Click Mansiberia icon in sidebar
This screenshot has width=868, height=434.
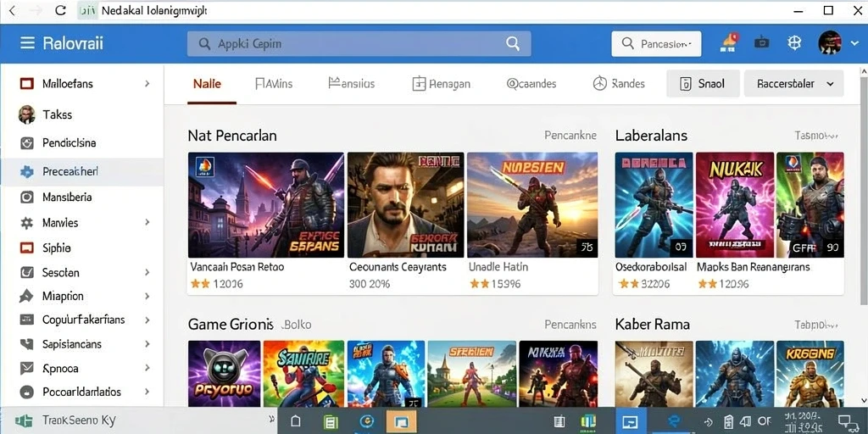(x=26, y=197)
